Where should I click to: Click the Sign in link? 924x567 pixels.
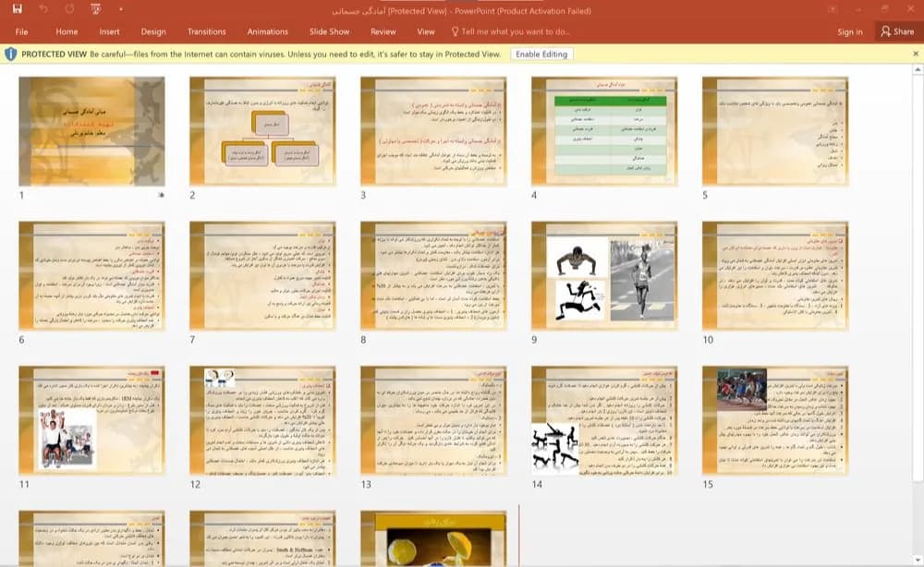pyautogui.click(x=850, y=31)
